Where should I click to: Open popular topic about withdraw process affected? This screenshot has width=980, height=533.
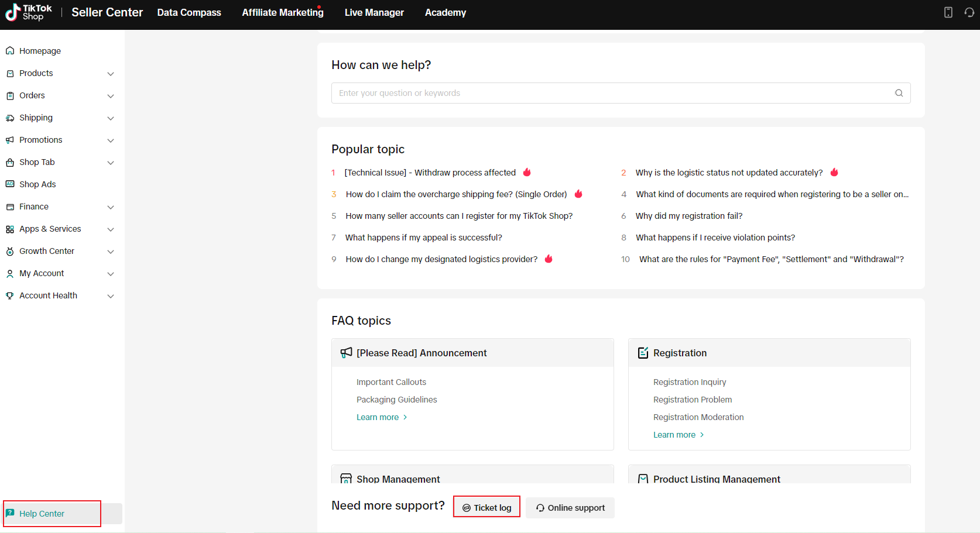click(430, 172)
